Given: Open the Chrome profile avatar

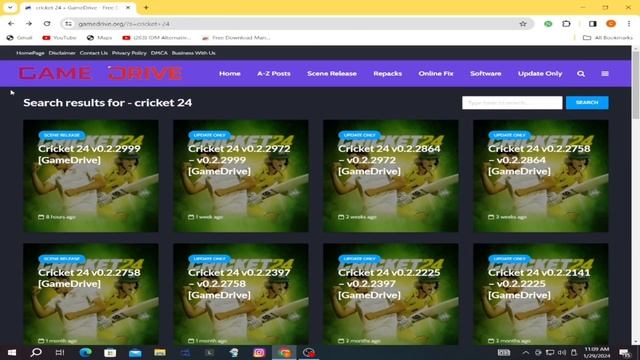Looking at the screenshot, I should pos(611,24).
